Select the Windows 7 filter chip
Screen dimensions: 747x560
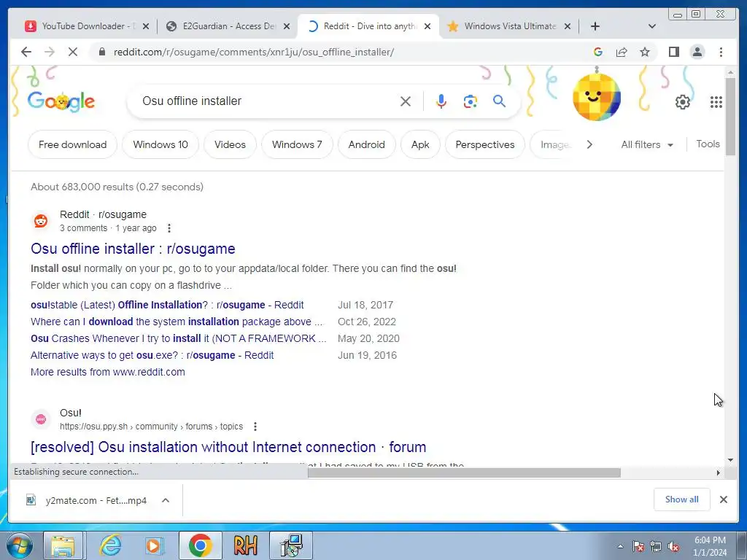coord(298,144)
